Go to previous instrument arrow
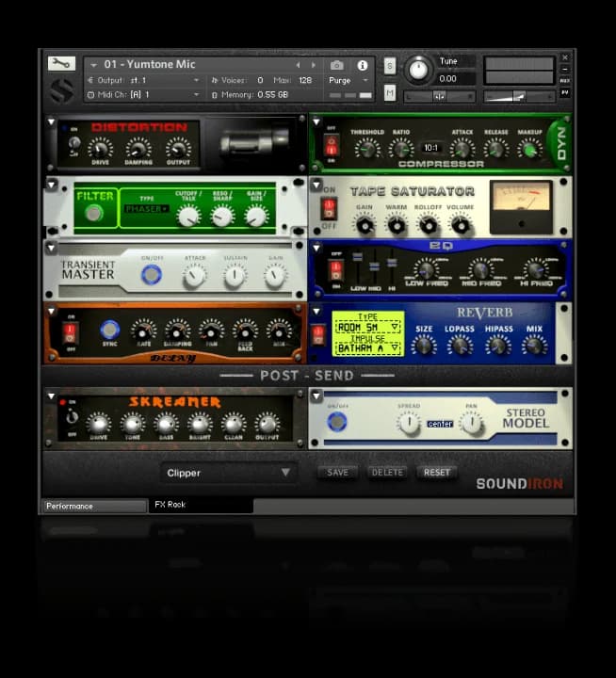This screenshot has height=678, width=616. coord(298,65)
